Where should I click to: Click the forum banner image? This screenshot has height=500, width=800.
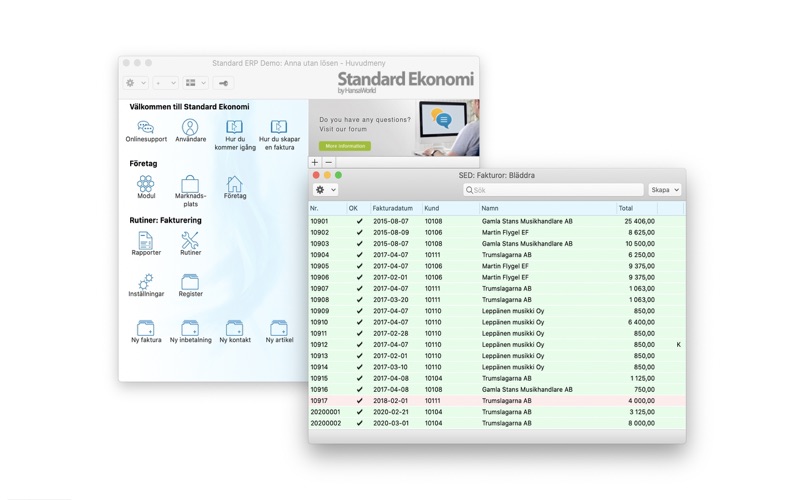[394, 128]
